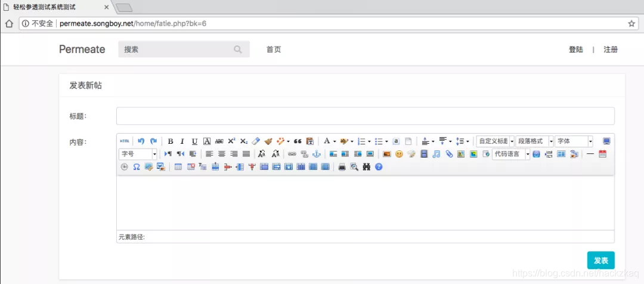Insert a horizontal rule line

pos(590,154)
